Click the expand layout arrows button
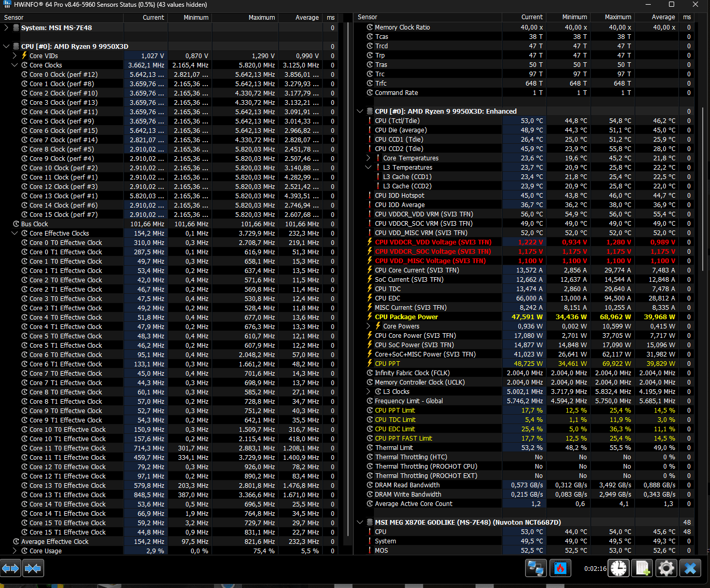Screen dimensions: 710x588 (x=10, y=568)
